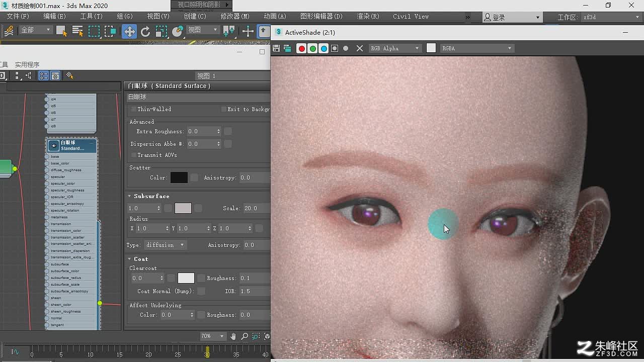Enable the Exit to Background checkbox
Screen dimensions: 644x362
tap(223, 109)
